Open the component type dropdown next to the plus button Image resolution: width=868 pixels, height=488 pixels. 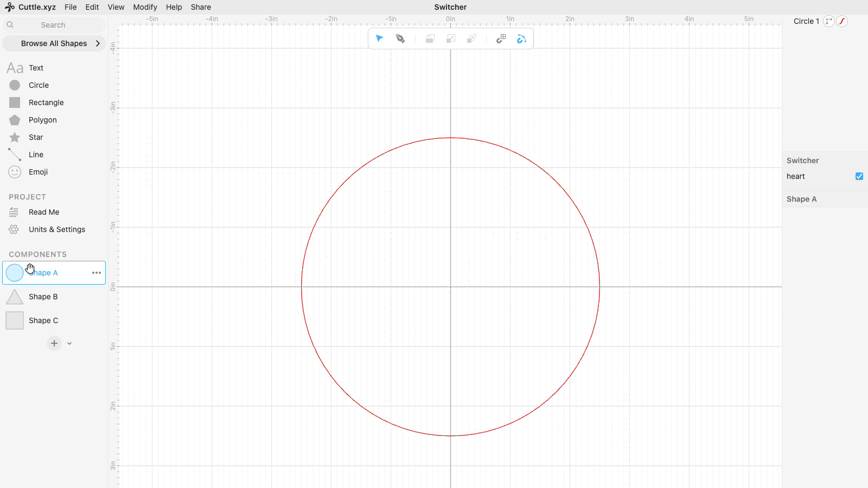(69, 343)
